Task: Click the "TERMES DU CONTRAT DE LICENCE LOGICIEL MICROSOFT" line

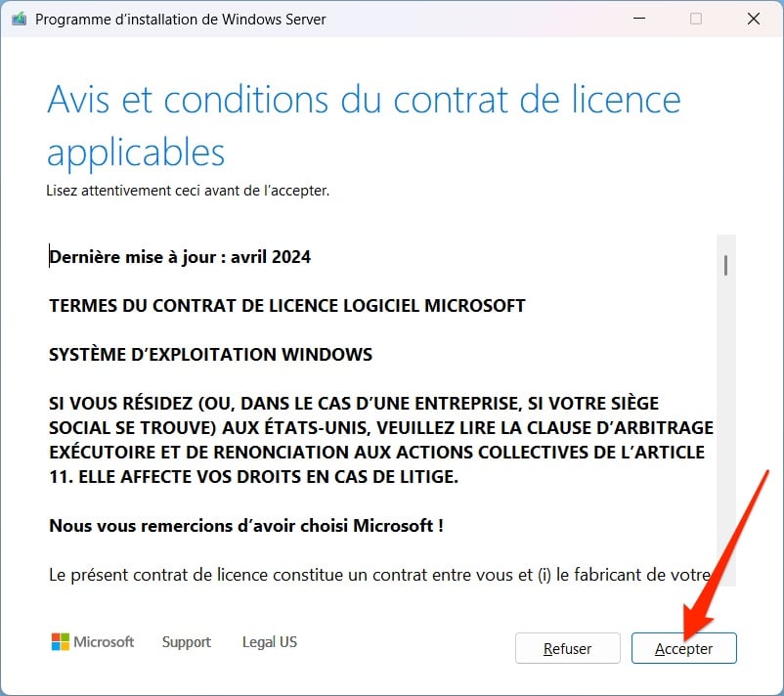Action: 287,306
